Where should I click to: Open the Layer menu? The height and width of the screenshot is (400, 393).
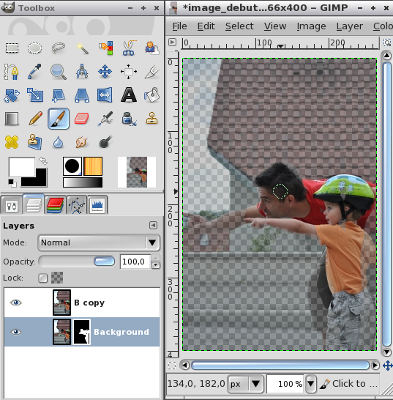pyautogui.click(x=349, y=26)
